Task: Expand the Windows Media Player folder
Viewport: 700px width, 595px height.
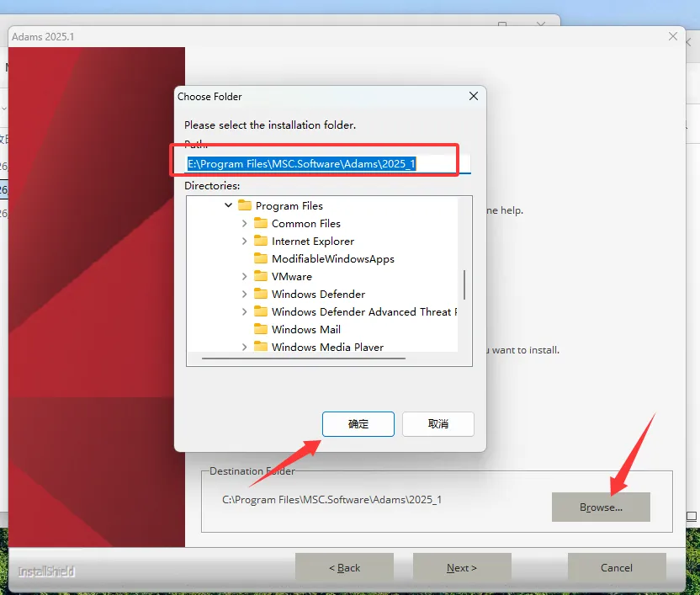Action: click(x=244, y=347)
